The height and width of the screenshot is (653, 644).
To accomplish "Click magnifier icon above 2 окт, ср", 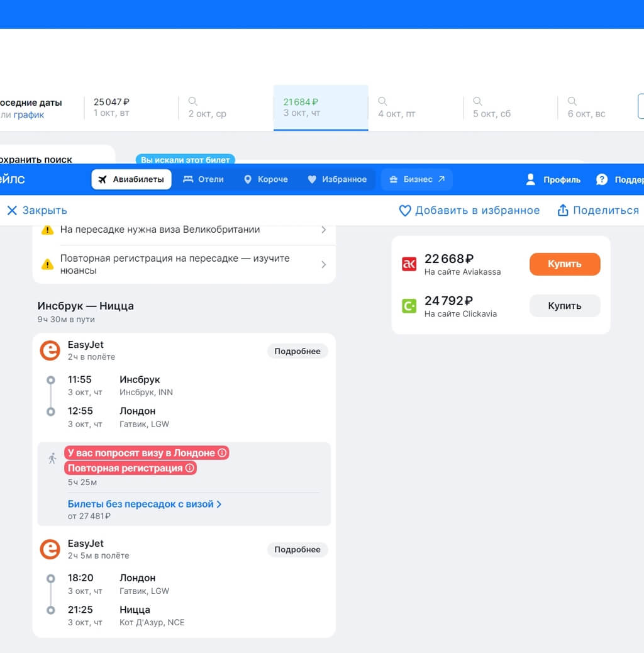I will coord(192,101).
